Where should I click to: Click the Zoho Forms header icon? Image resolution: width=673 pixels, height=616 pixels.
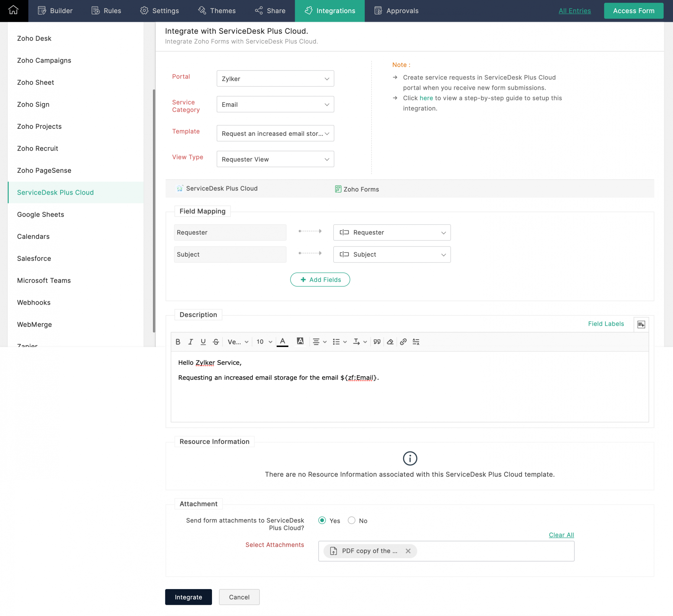tap(338, 189)
